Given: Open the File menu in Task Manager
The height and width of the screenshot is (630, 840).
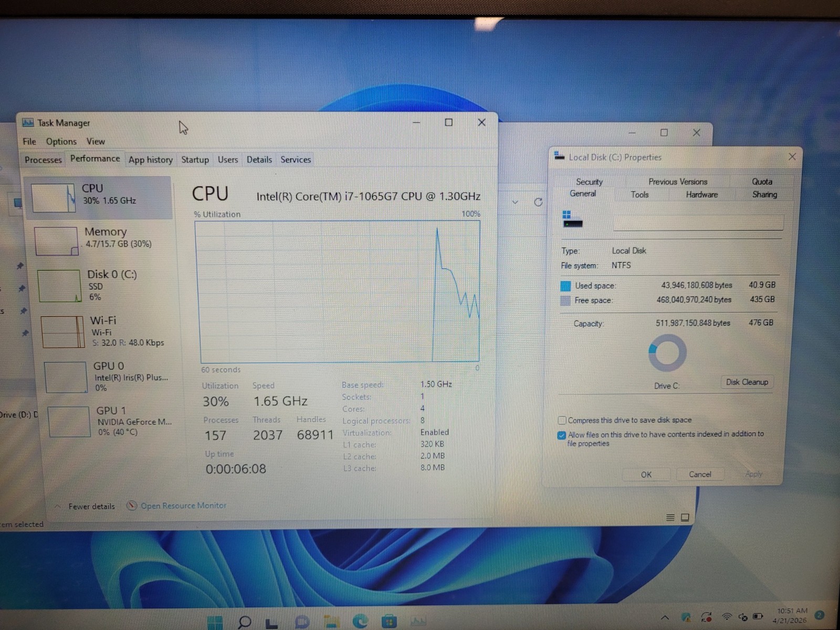Looking at the screenshot, I should pos(29,141).
